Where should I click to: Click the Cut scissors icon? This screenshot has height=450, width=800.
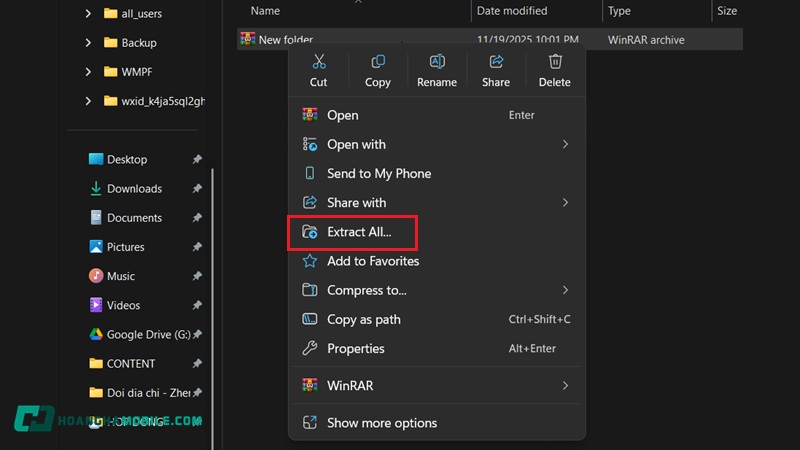(318, 63)
